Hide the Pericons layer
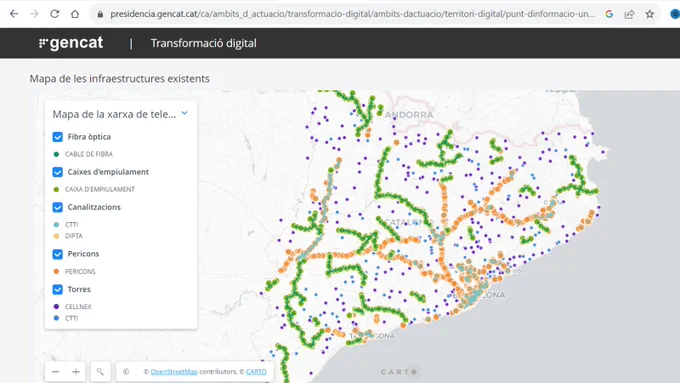The height and width of the screenshot is (383, 680). coord(58,254)
